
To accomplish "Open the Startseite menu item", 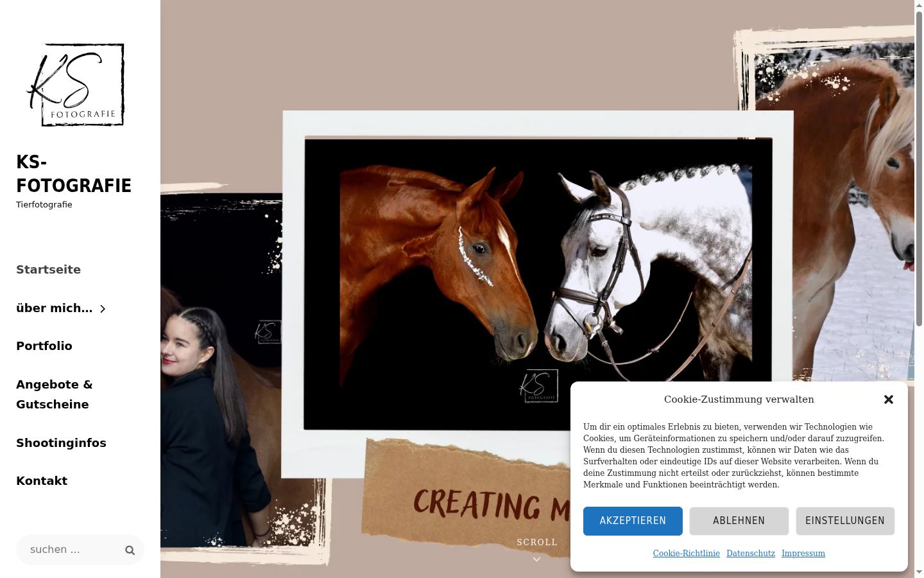I will (48, 270).
